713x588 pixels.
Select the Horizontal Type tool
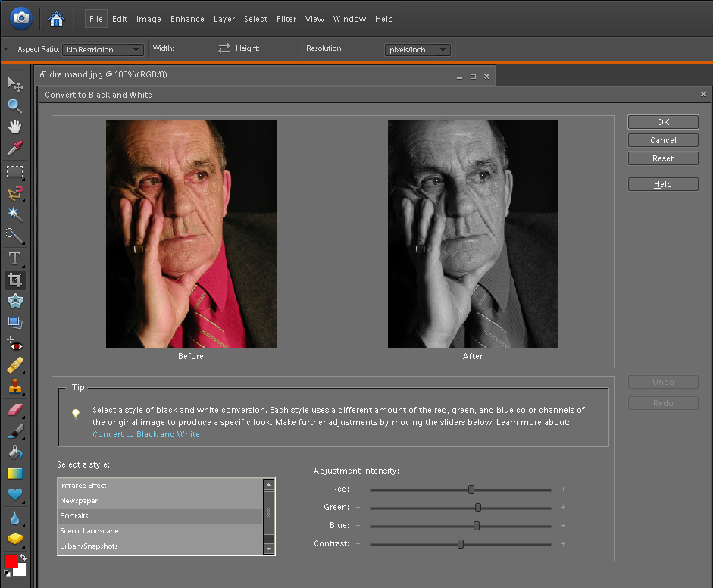coord(14,258)
